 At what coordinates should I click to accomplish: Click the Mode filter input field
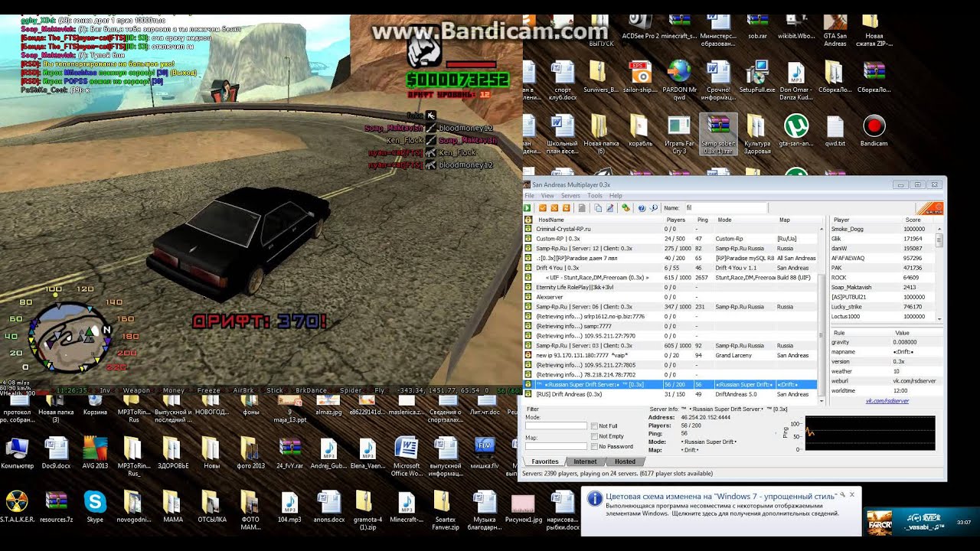(x=556, y=425)
